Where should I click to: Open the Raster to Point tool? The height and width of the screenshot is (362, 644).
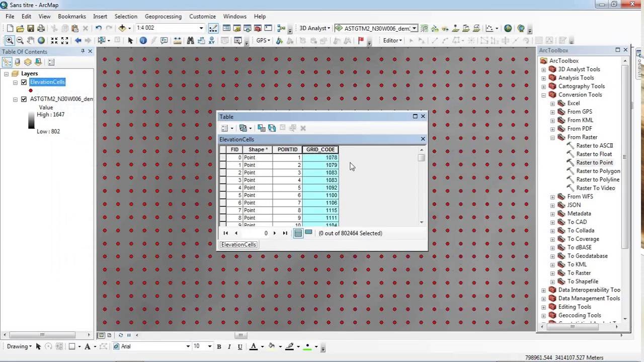click(x=594, y=162)
